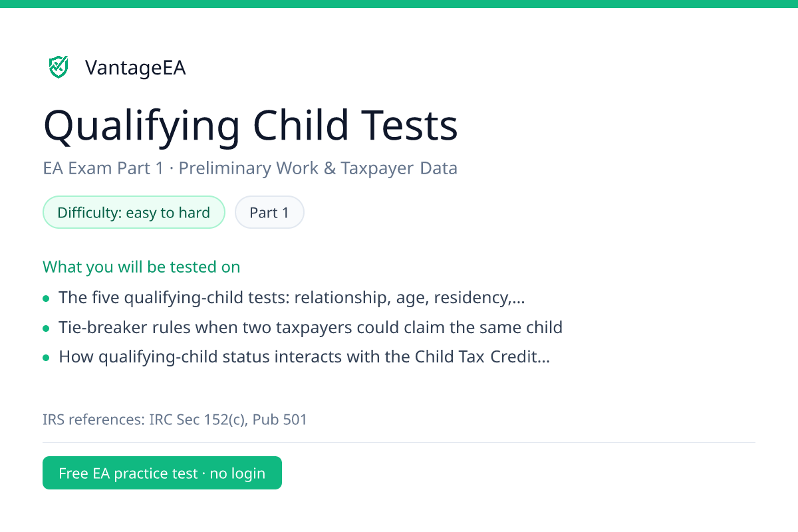Click the green dot beside Tie-breaker rules

click(x=46, y=329)
